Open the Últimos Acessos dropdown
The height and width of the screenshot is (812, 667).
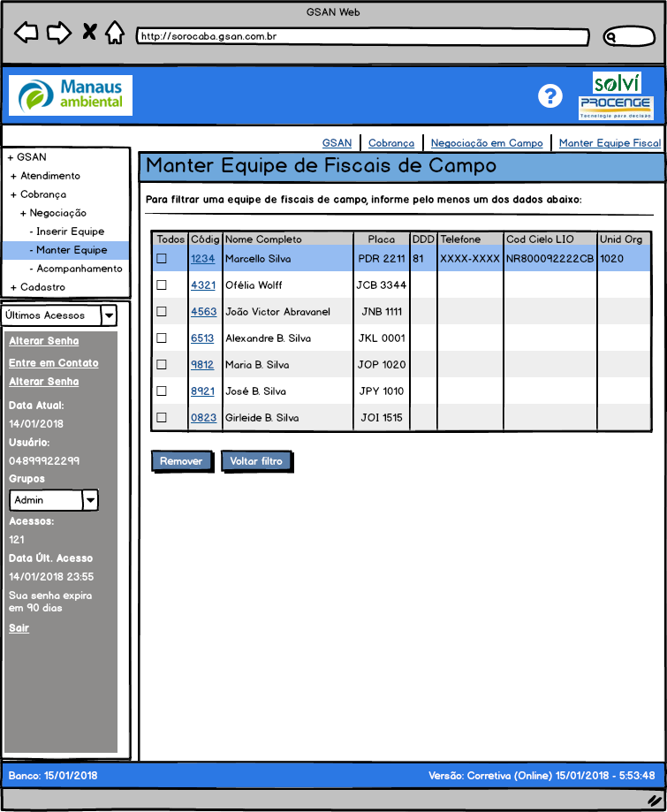pyautogui.click(x=109, y=315)
